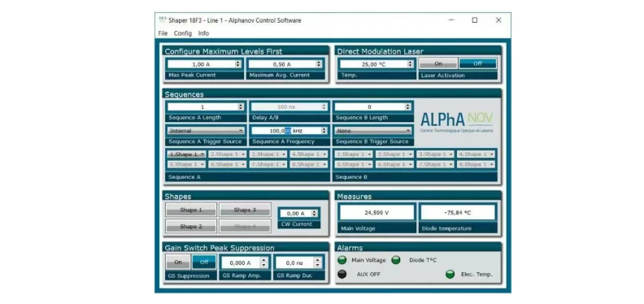Click the Temp. value input field
This screenshot has height=304, width=644.
373,64
